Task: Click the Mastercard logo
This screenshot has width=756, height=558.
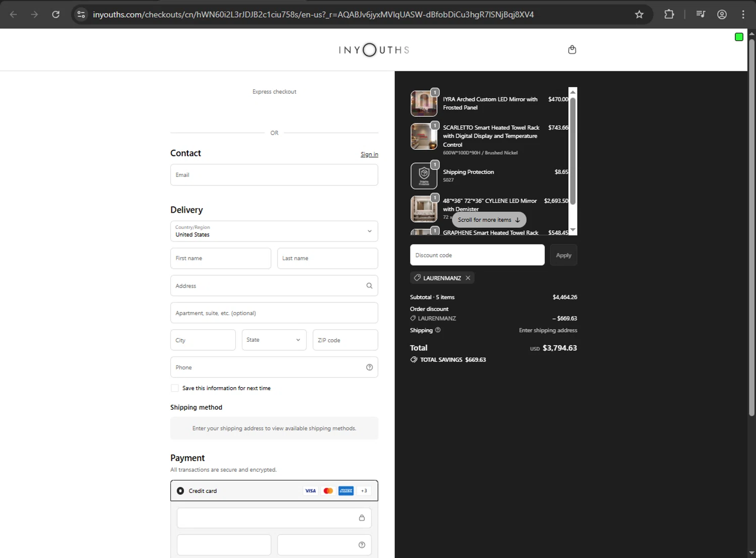Action: tap(328, 491)
